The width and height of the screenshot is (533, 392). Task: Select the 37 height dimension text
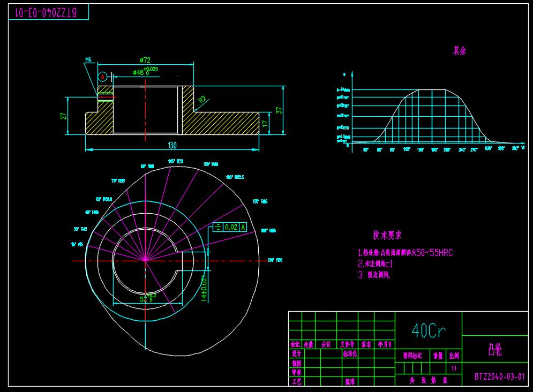(279, 109)
